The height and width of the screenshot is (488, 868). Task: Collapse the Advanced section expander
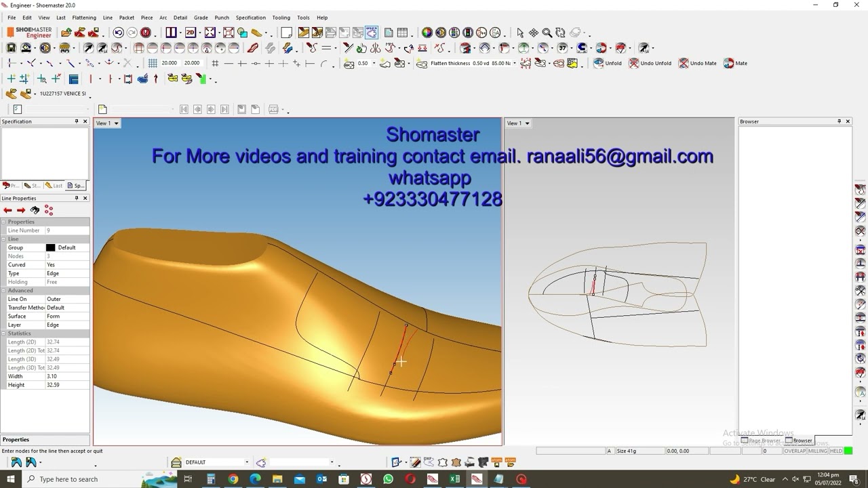pyautogui.click(x=3, y=291)
